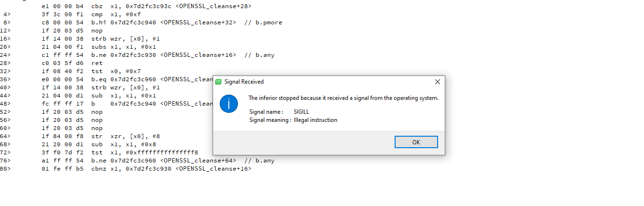This screenshot has width=644, height=206.
Task: Click the blue information icon
Action: [229, 104]
